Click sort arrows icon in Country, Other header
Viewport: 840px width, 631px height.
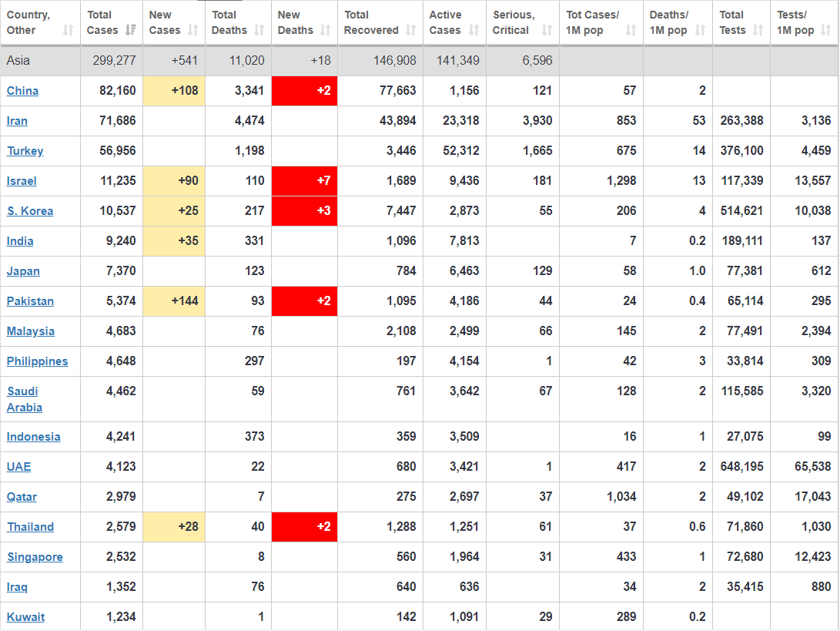68,31
